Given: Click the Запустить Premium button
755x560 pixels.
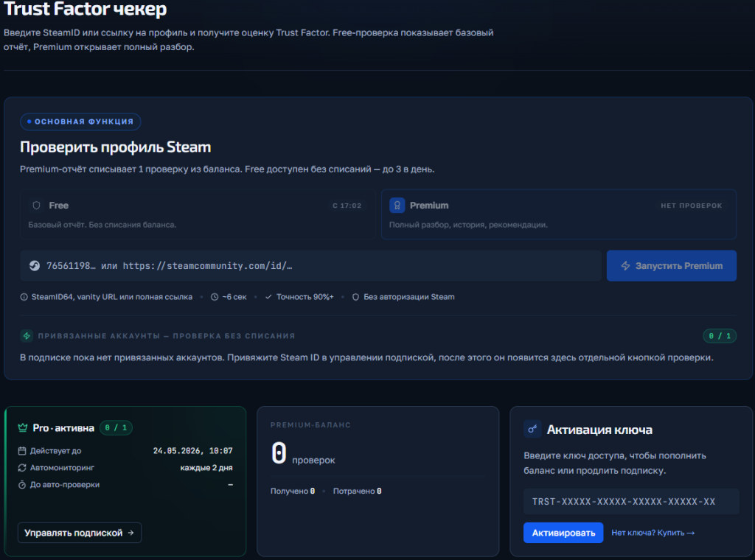Looking at the screenshot, I should (671, 265).
